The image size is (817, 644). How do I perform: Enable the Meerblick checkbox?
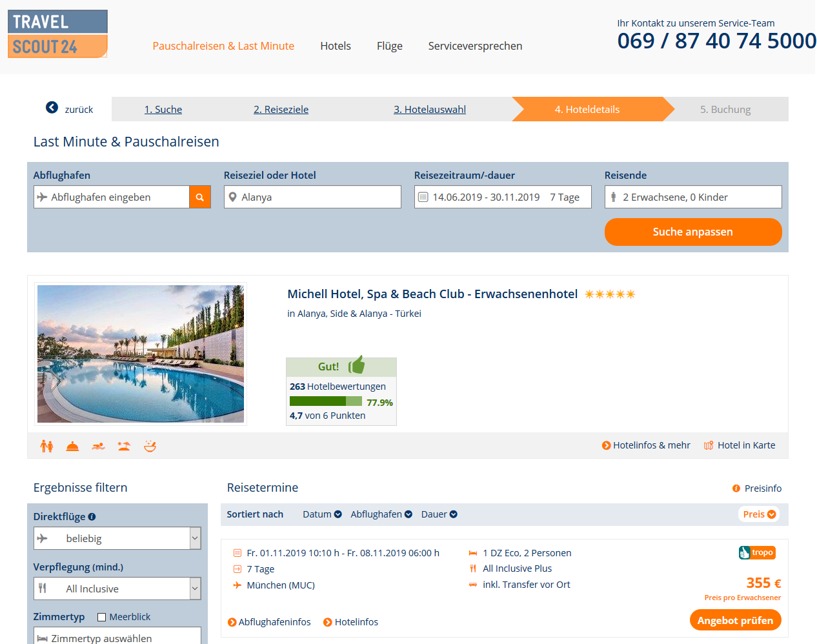(101, 617)
